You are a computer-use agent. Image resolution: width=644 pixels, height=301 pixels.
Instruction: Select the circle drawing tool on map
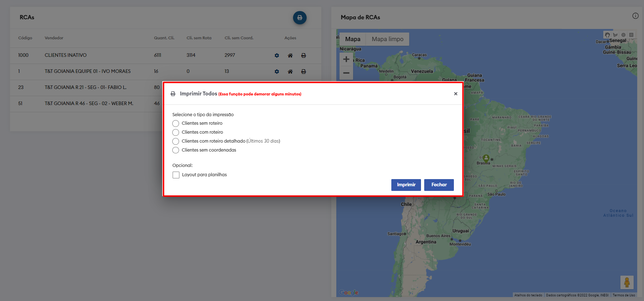(x=623, y=35)
